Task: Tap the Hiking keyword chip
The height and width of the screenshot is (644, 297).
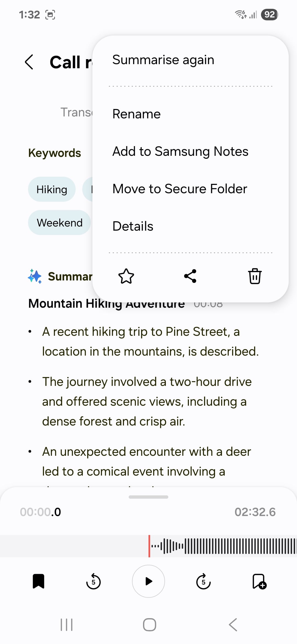Action: point(52,189)
